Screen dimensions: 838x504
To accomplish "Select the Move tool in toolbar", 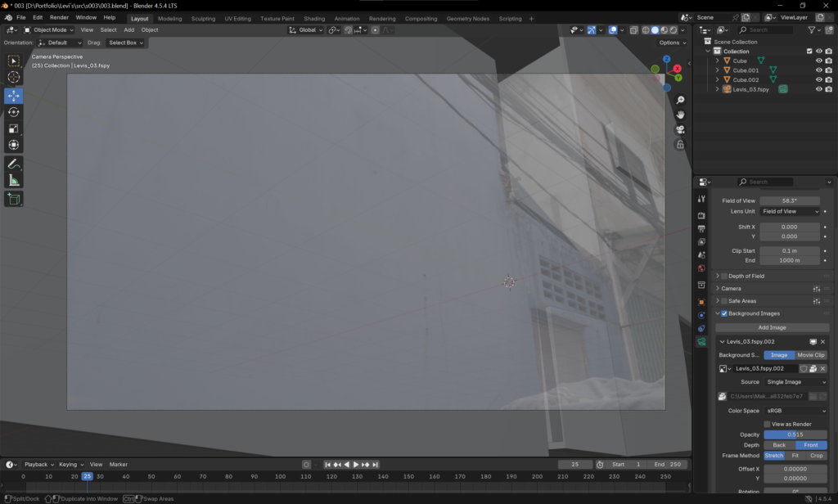I will [x=14, y=95].
